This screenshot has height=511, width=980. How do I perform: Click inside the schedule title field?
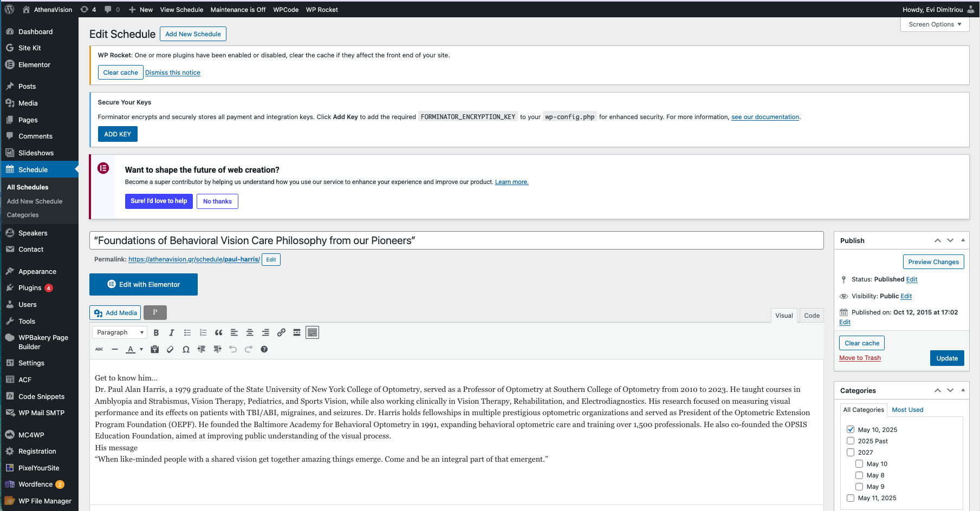456,241
